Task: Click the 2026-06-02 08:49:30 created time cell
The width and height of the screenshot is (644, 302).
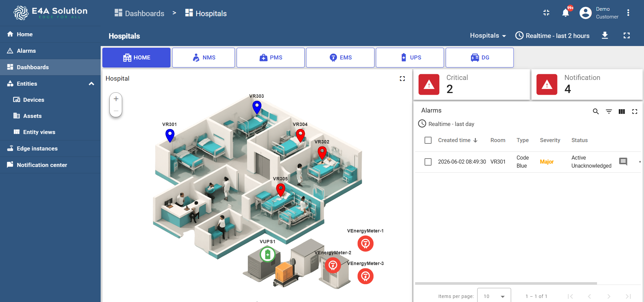Action: [462, 162]
